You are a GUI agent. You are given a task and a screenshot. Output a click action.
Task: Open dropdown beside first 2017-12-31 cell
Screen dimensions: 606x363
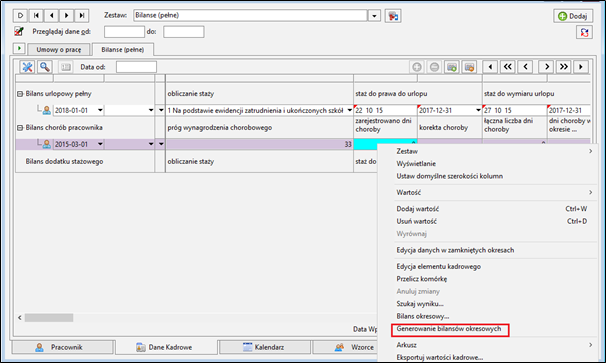pos(478,111)
